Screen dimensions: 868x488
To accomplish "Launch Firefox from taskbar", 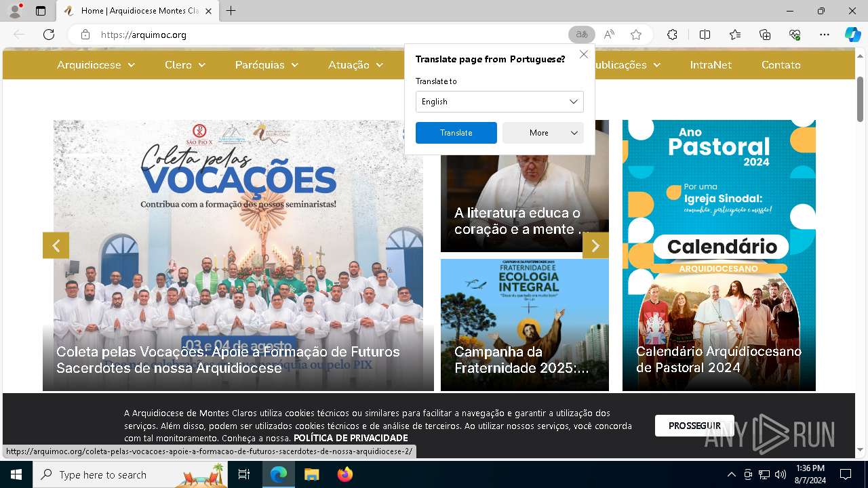I will coord(344,474).
